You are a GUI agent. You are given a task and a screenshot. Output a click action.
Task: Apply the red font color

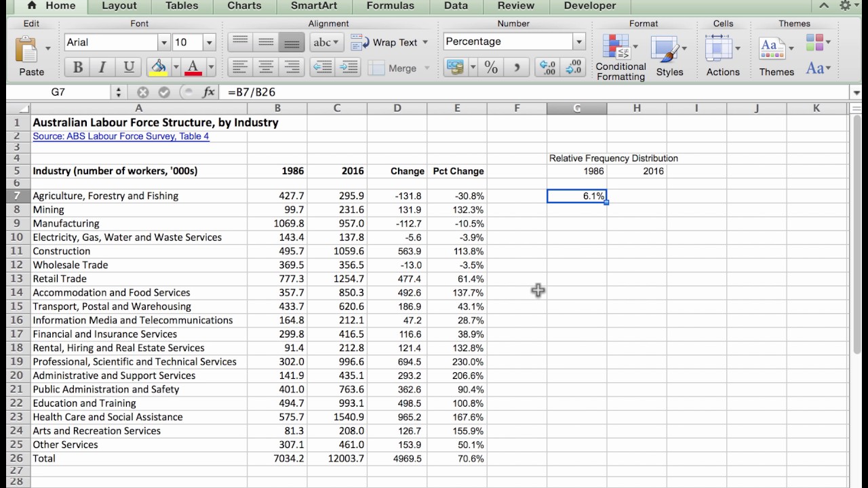point(193,67)
